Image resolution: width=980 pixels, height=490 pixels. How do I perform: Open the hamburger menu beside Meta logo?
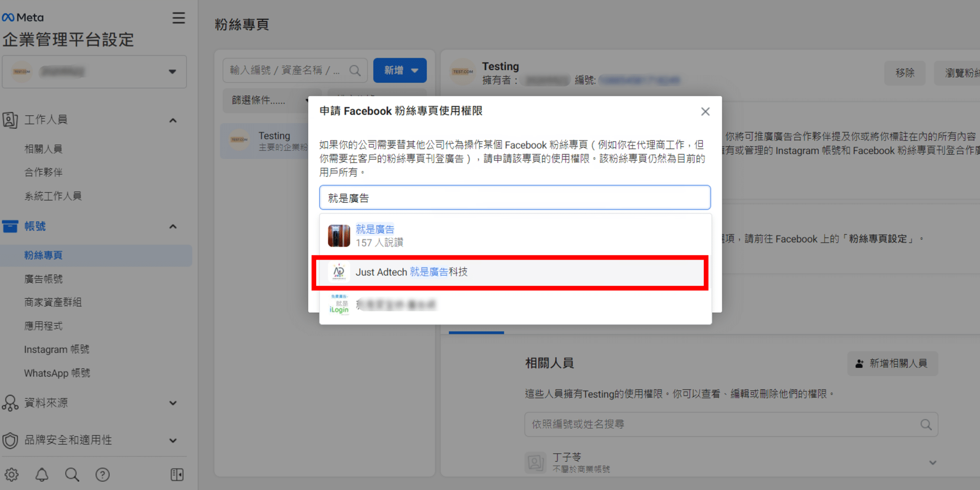(x=178, y=18)
